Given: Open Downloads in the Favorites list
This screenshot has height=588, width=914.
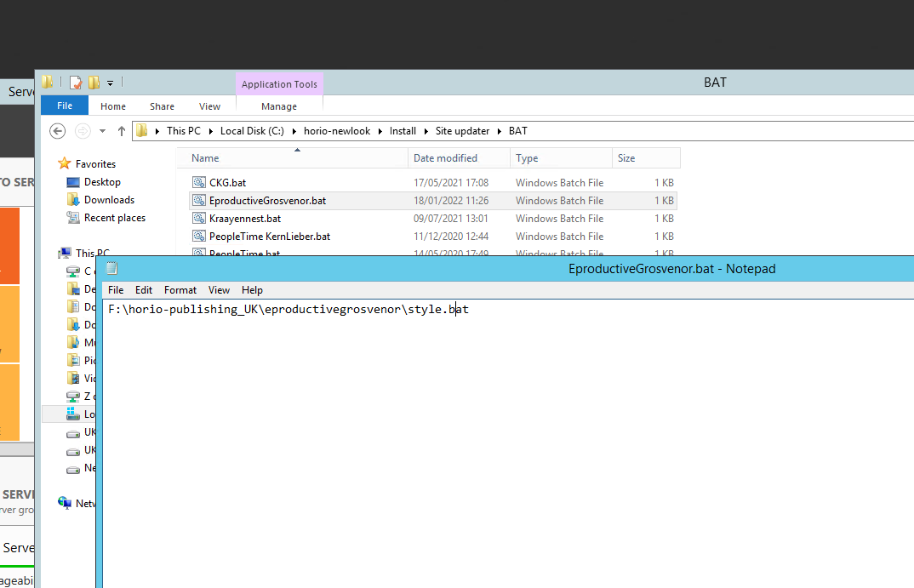Looking at the screenshot, I should (x=109, y=200).
